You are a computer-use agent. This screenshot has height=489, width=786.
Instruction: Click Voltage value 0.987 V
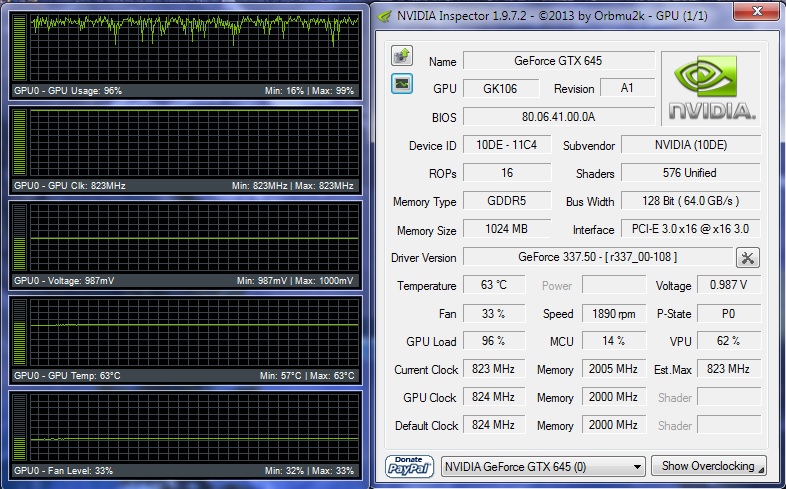click(x=729, y=285)
